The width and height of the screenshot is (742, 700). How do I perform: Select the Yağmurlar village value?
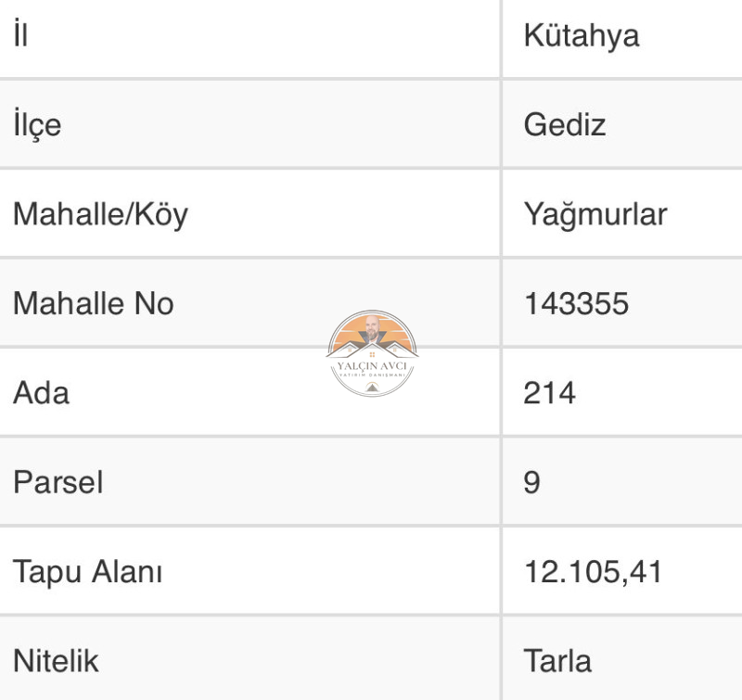[x=595, y=214]
